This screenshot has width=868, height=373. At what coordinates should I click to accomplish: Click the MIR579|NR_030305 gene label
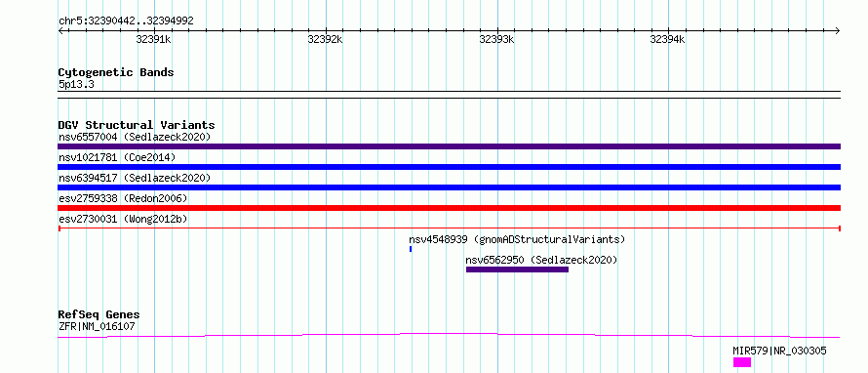click(x=779, y=351)
